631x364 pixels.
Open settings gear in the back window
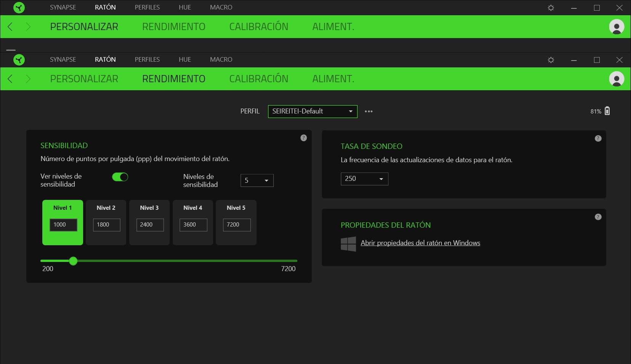[551, 8]
